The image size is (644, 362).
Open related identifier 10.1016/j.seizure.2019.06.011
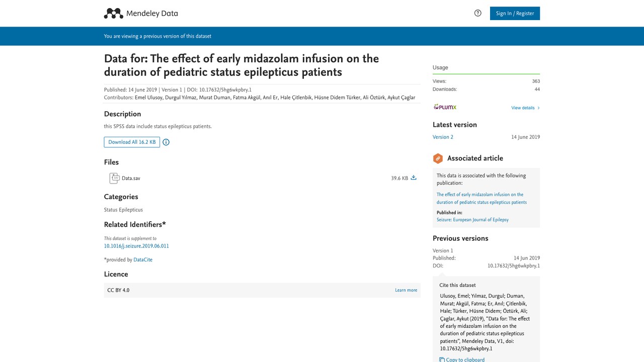[136, 246]
